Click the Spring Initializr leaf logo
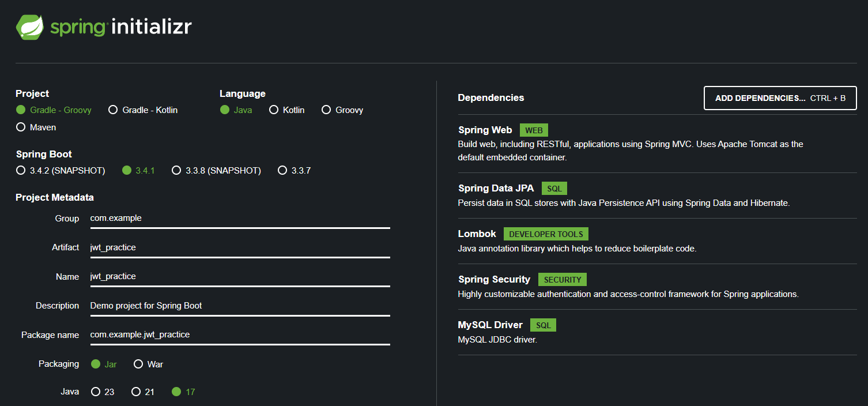Image resolution: width=868 pixels, height=406 pixels. click(x=31, y=27)
